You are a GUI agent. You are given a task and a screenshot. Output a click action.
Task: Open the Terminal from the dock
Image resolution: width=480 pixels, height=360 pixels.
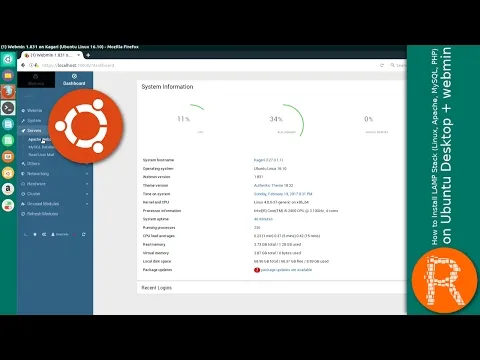pyautogui.click(x=8, y=108)
